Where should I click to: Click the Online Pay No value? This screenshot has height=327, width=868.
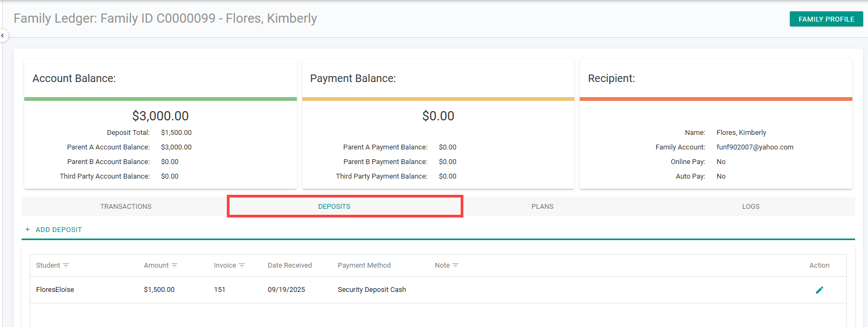point(721,162)
